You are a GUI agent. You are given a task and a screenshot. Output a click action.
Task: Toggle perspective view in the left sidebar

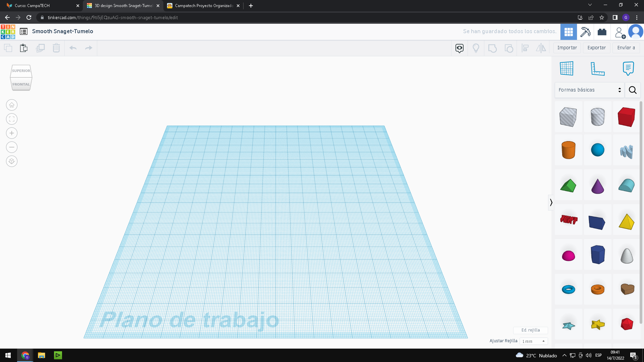(12, 161)
